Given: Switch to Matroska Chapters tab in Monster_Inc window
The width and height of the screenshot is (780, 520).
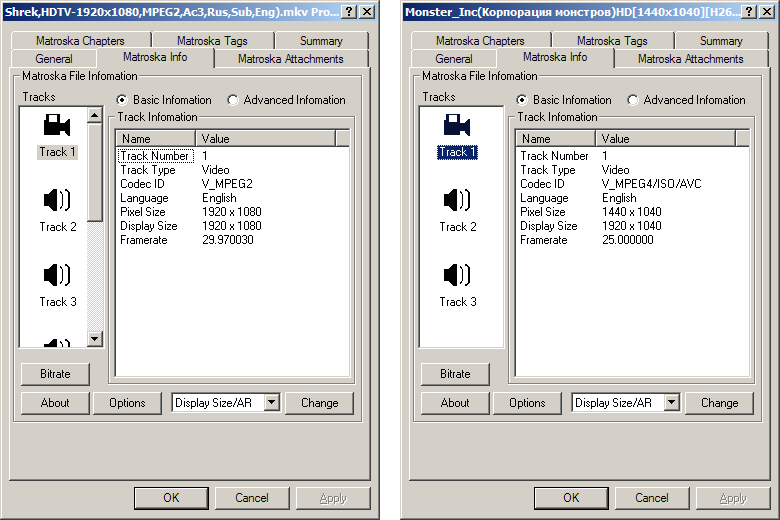Looking at the screenshot, I should click(481, 41).
